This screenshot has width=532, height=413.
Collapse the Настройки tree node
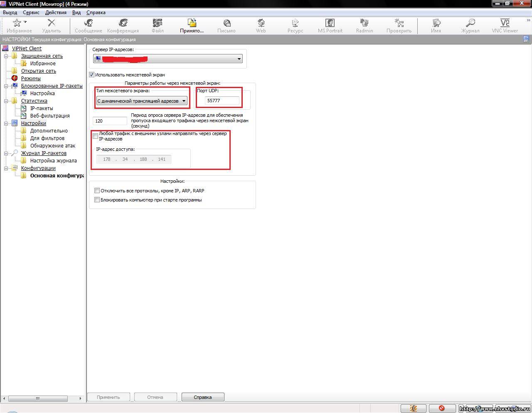[x=6, y=123]
